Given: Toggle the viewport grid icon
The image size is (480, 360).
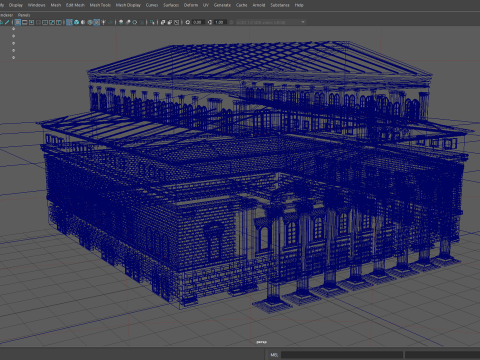Looking at the screenshot, I should (18, 22).
